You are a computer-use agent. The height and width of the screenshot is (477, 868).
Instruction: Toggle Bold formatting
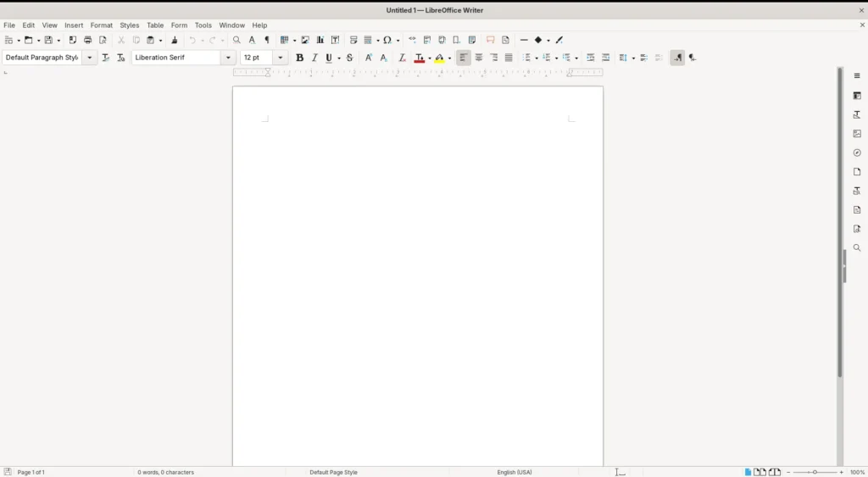[299, 58]
